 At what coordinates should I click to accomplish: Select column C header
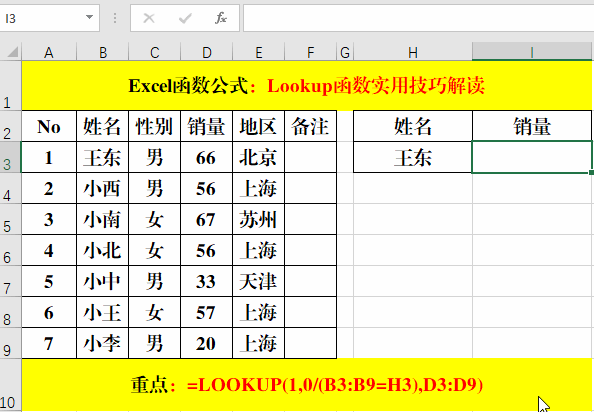(x=155, y=52)
